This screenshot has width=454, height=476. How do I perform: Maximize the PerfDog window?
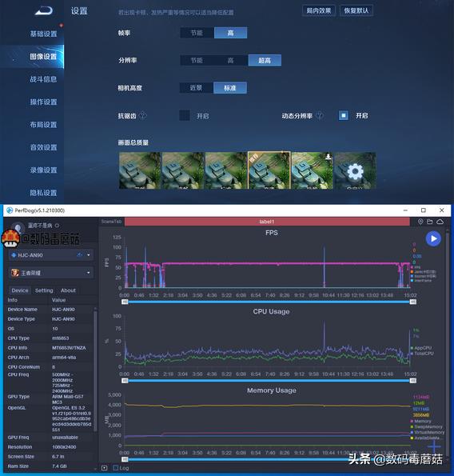point(424,210)
